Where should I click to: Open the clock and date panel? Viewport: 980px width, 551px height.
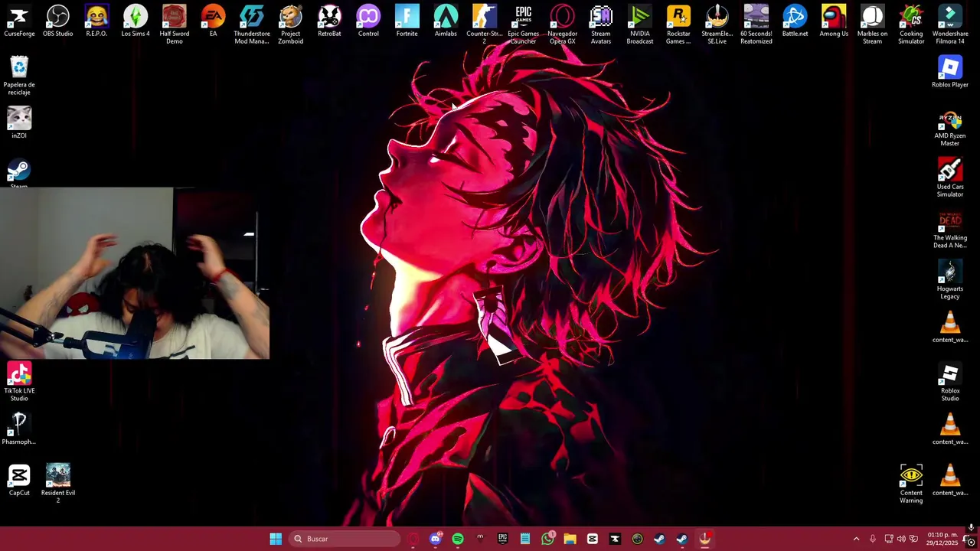(942, 539)
